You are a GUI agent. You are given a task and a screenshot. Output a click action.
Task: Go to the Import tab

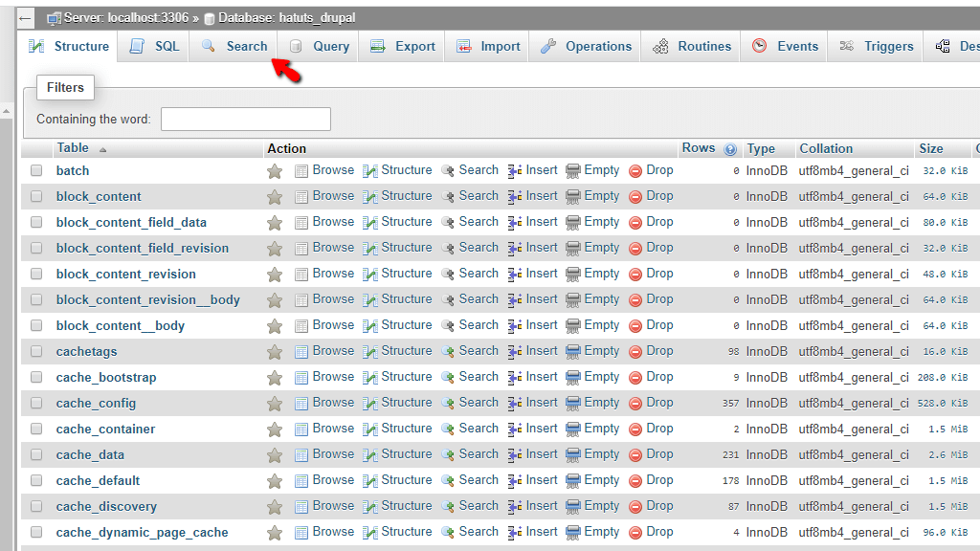(x=487, y=46)
